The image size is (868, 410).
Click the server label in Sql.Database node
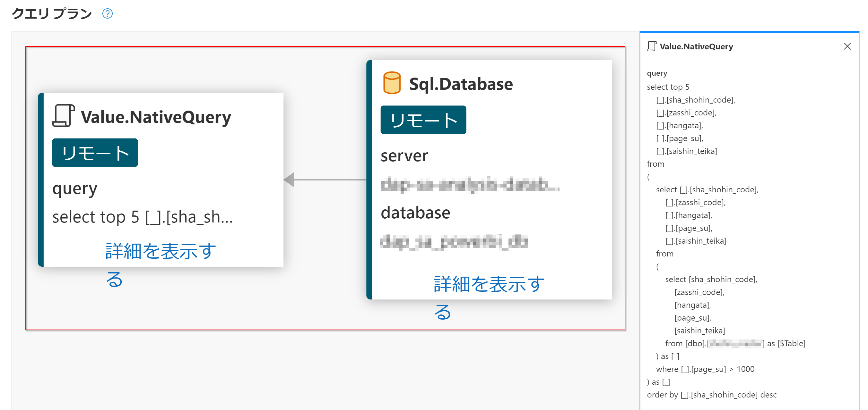[x=404, y=156]
